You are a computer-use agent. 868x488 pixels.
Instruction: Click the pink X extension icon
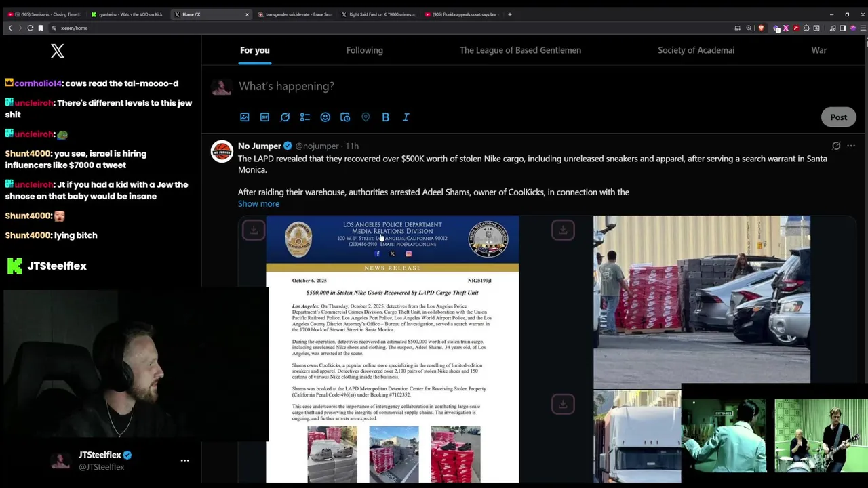[786, 28]
